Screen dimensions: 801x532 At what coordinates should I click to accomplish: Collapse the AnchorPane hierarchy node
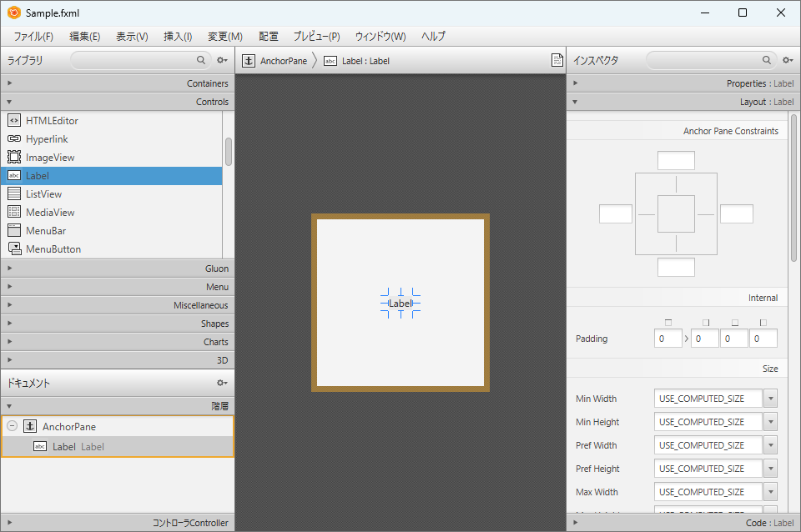point(13,426)
